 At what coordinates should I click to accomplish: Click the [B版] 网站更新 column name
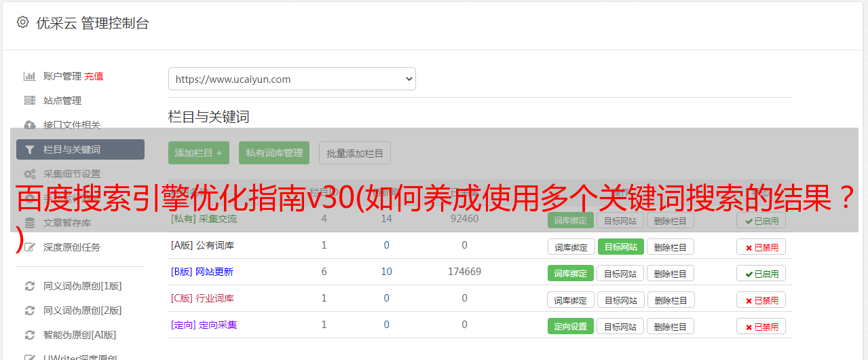(202, 272)
